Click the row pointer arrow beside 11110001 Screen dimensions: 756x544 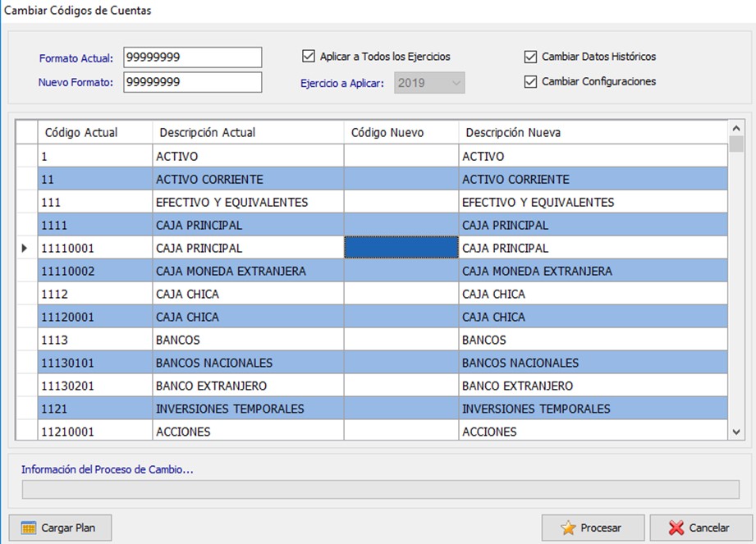[x=25, y=248]
